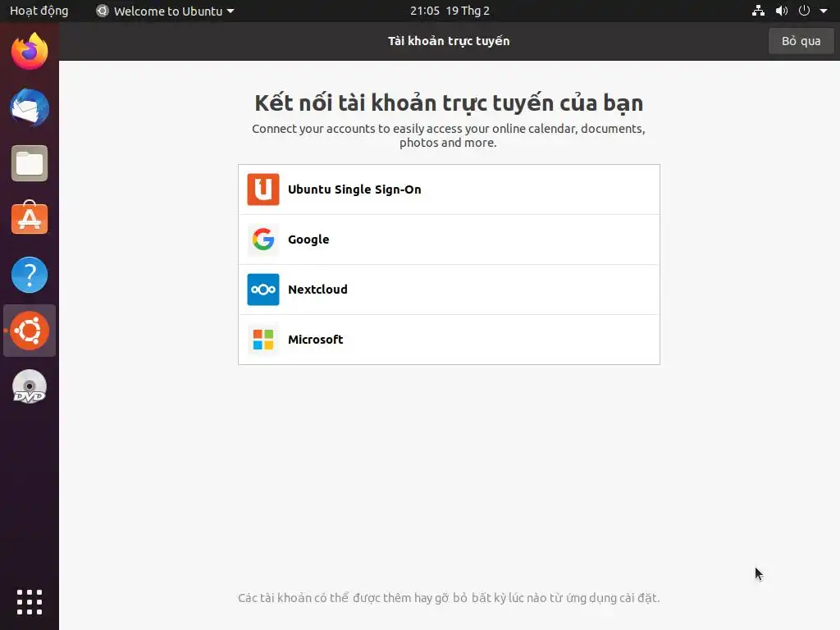
Task: Open Ubuntu Software store icon
Action: (x=30, y=218)
